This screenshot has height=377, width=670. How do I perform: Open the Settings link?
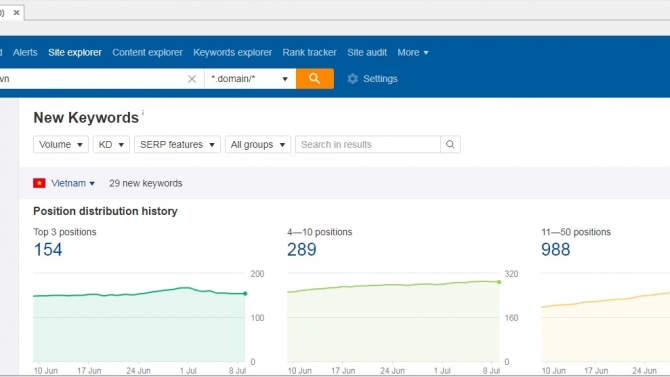tap(380, 79)
